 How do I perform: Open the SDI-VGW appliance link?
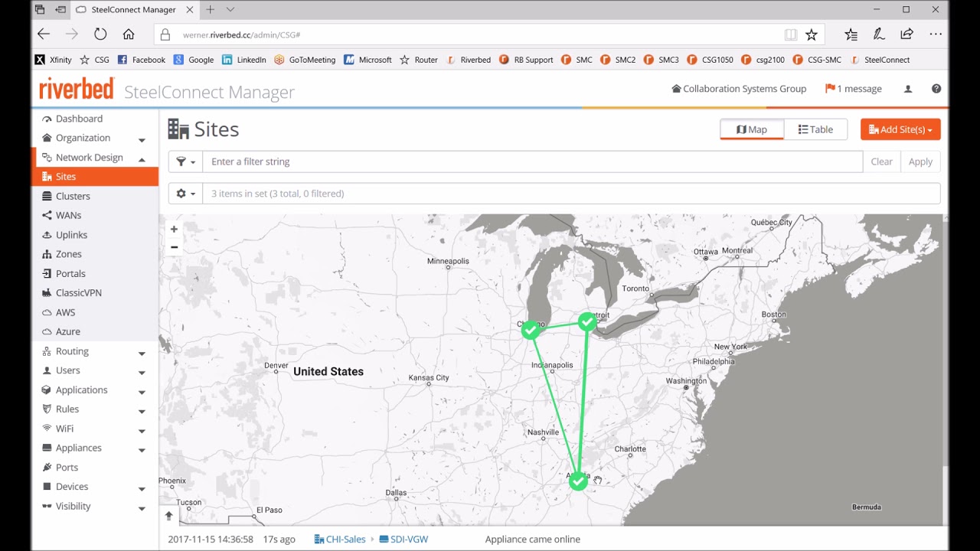click(x=403, y=540)
